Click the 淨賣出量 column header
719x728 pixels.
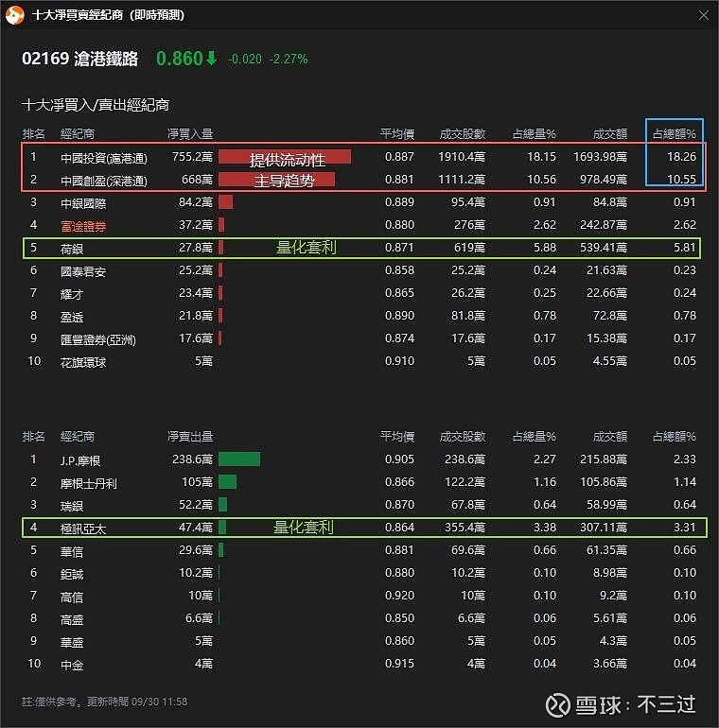(190, 437)
